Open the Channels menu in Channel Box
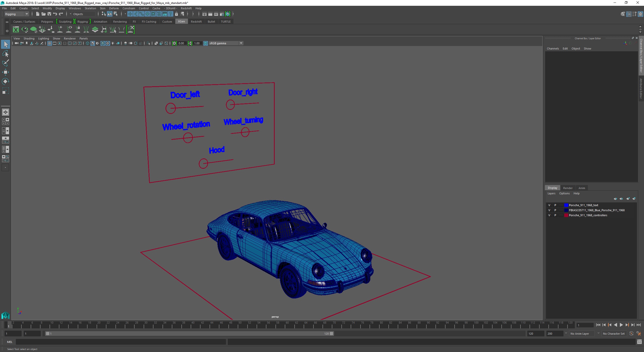This screenshot has width=644, height=352. coord(553,49)
